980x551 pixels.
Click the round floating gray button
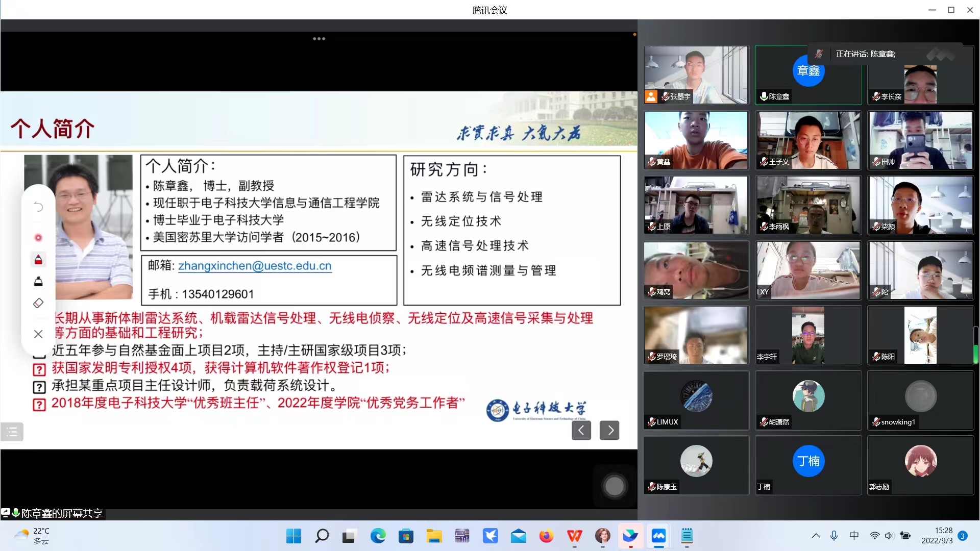614,486
